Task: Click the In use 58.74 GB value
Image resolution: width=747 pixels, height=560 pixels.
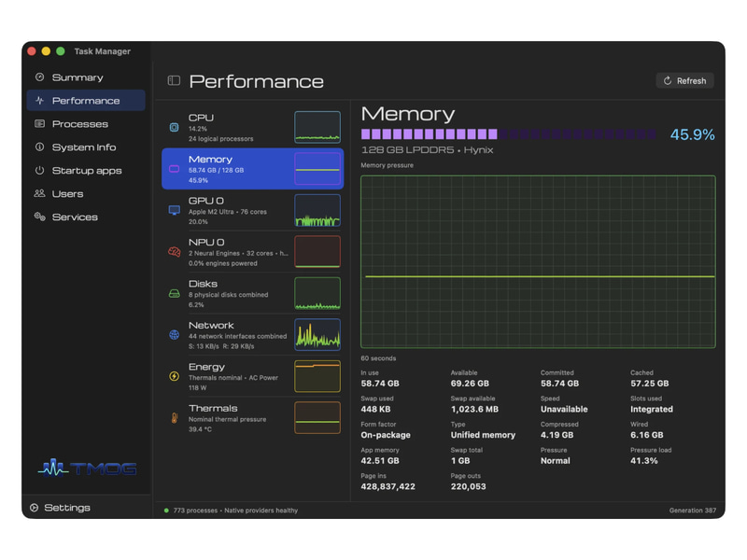Action: (380, 384)
